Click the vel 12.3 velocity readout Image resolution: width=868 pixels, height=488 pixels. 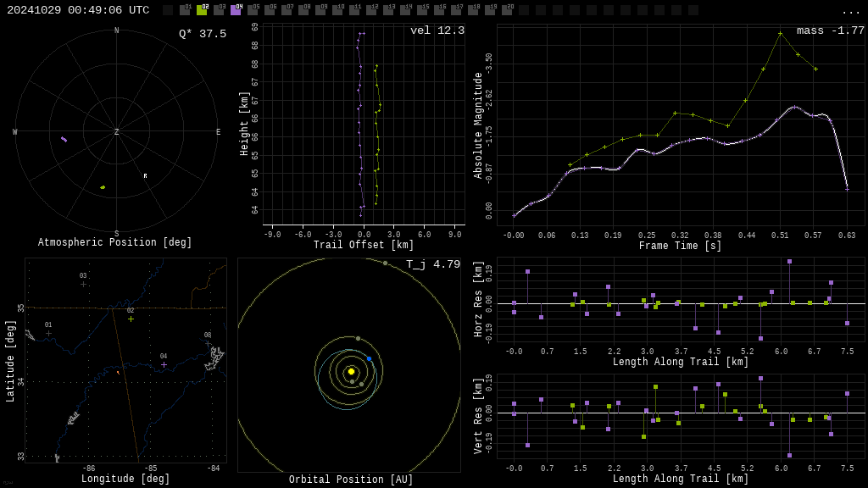(437, 30)
